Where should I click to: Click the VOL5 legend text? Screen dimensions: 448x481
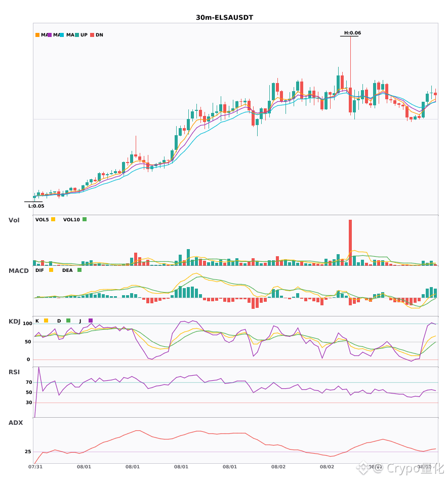[42, 220]
